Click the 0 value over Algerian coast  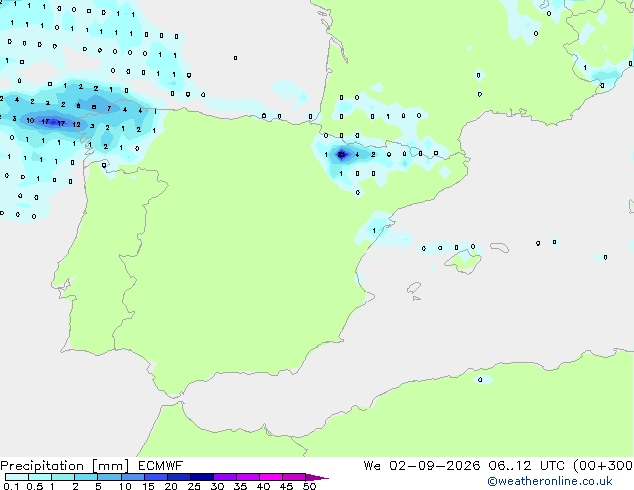coord(480,380)
